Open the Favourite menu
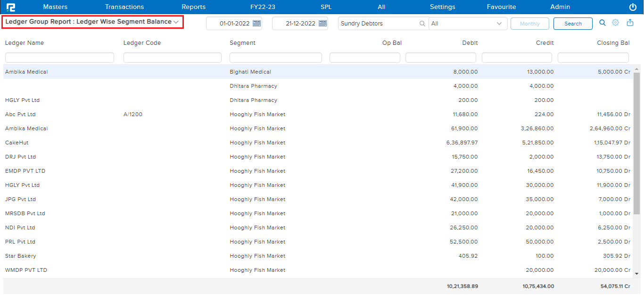Screen dimensions: 644x295 click(x=501, y=7)
